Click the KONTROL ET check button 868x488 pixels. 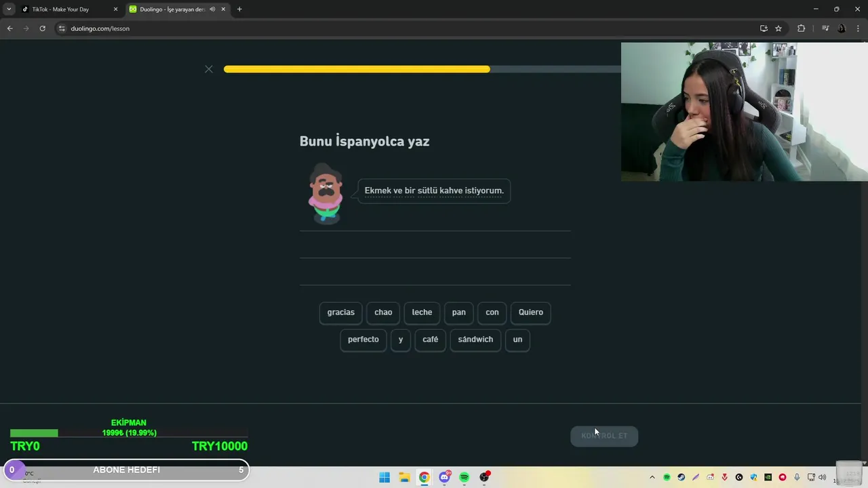pos(604,436)
